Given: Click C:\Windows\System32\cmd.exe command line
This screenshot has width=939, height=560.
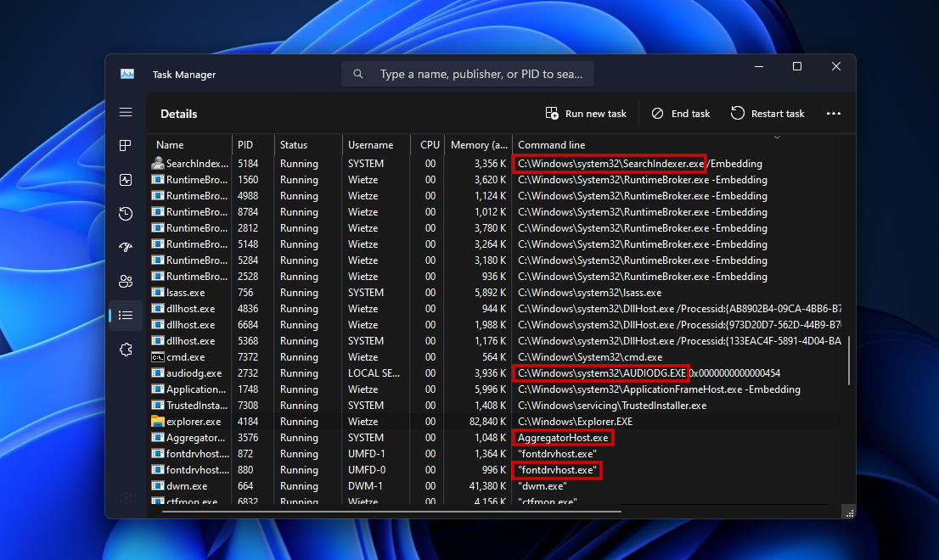Looking at the screenshot, I should 590,357.
